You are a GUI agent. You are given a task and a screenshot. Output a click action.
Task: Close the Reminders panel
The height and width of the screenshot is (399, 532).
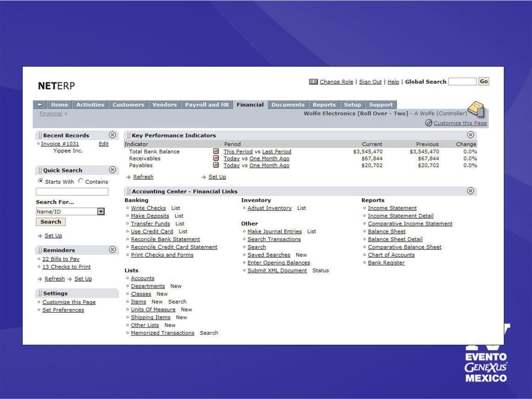[112, 249]
